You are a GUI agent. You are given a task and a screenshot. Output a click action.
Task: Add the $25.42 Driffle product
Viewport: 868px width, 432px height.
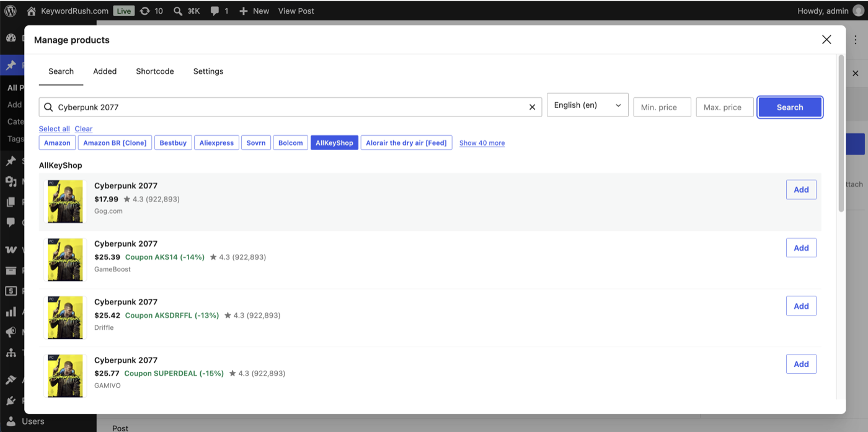[801, 306]
